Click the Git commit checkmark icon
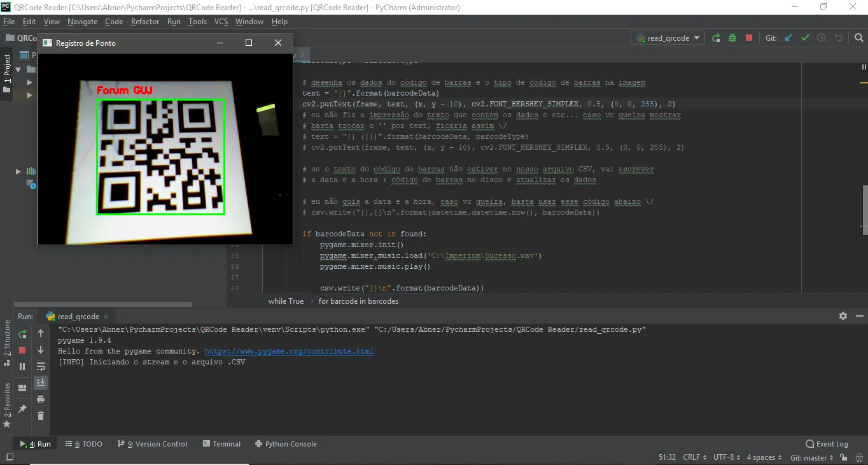 point(805,38)
